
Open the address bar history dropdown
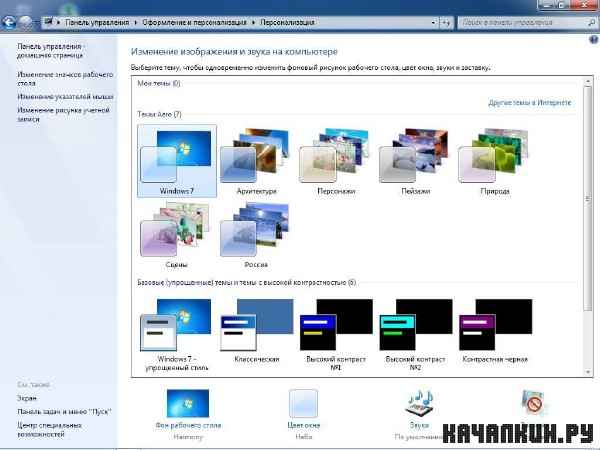point(433,23)
